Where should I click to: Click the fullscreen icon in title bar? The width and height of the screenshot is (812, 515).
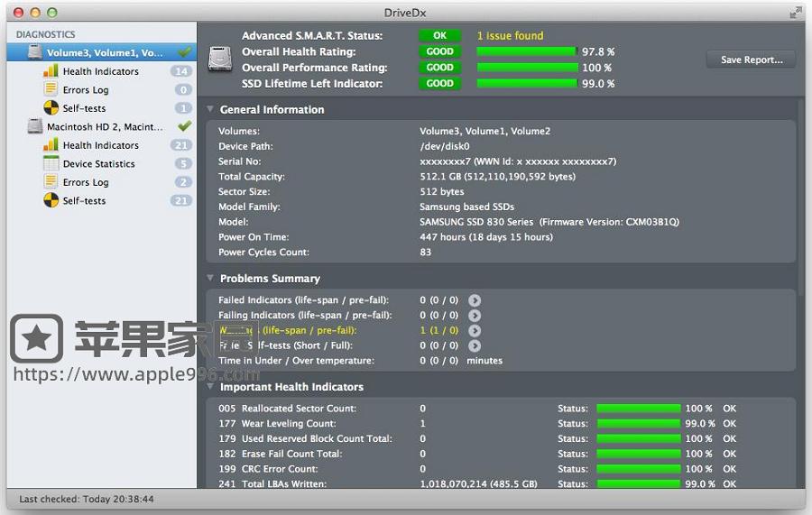point(796,13)
